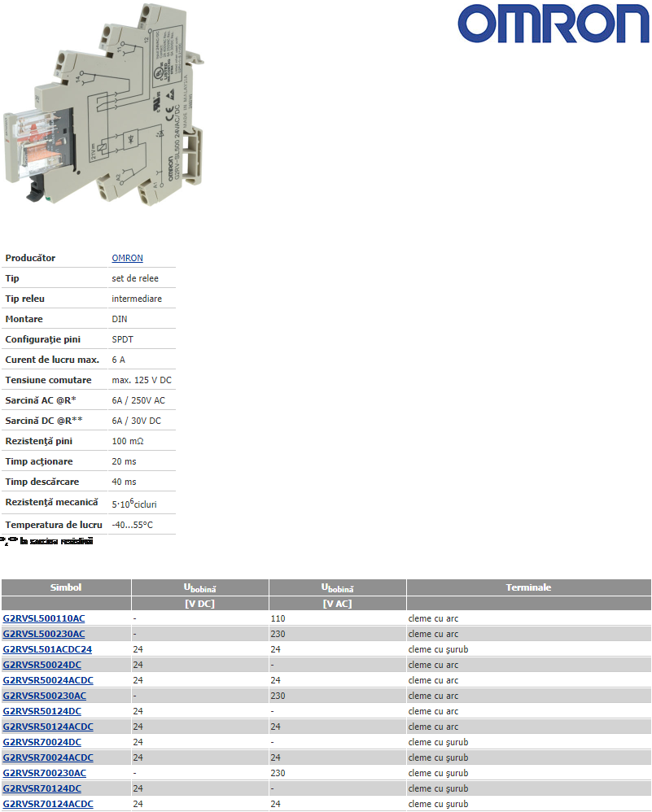Open the OMRON manufacturer link
652x812 pixels.
click(x=128, y=258)
